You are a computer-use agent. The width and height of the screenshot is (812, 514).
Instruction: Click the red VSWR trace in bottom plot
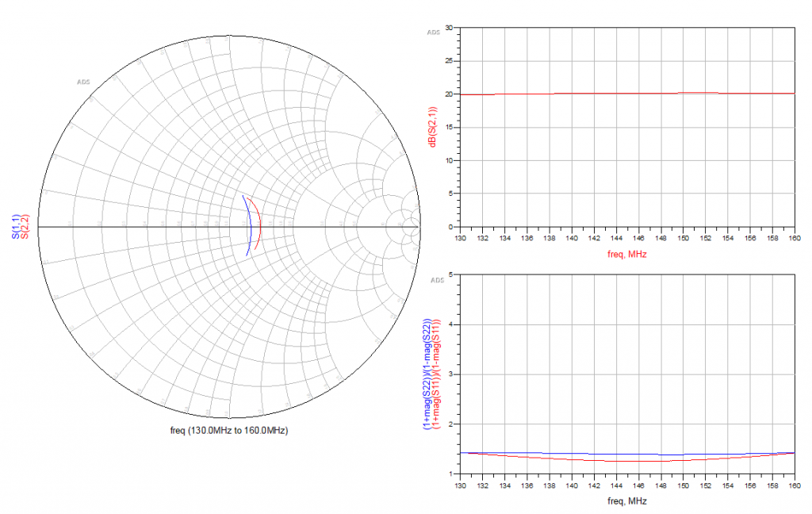pos(627,461)
